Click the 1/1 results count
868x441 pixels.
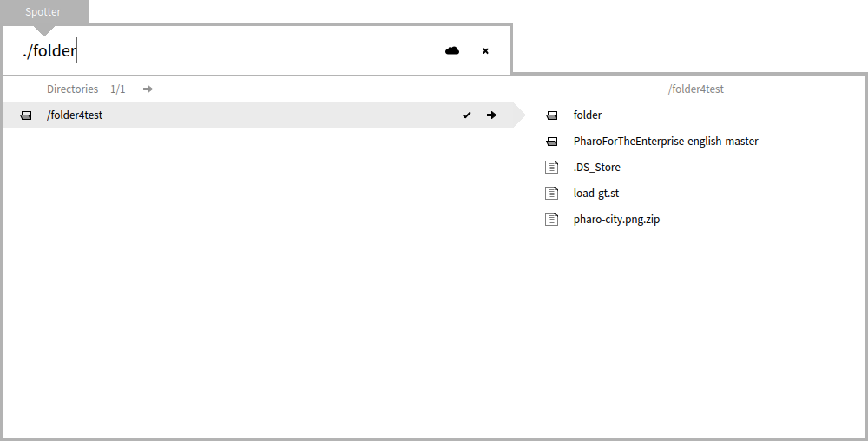point(118,89)
